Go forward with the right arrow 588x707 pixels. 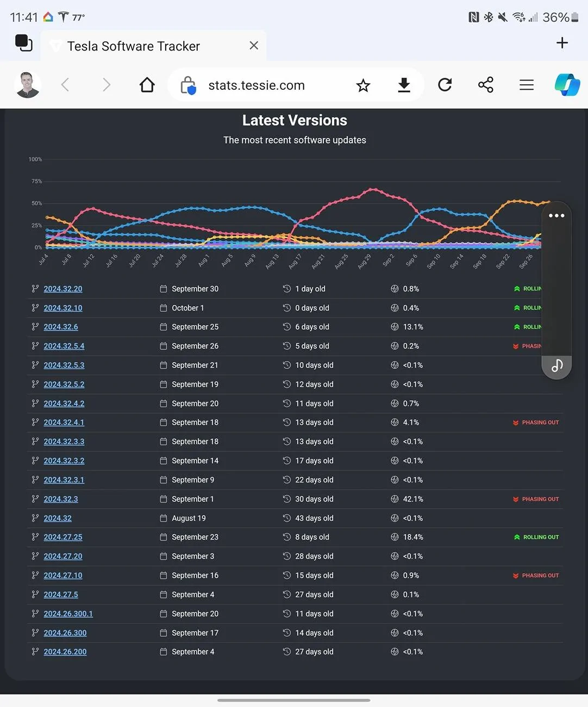(x=107, y=85)
